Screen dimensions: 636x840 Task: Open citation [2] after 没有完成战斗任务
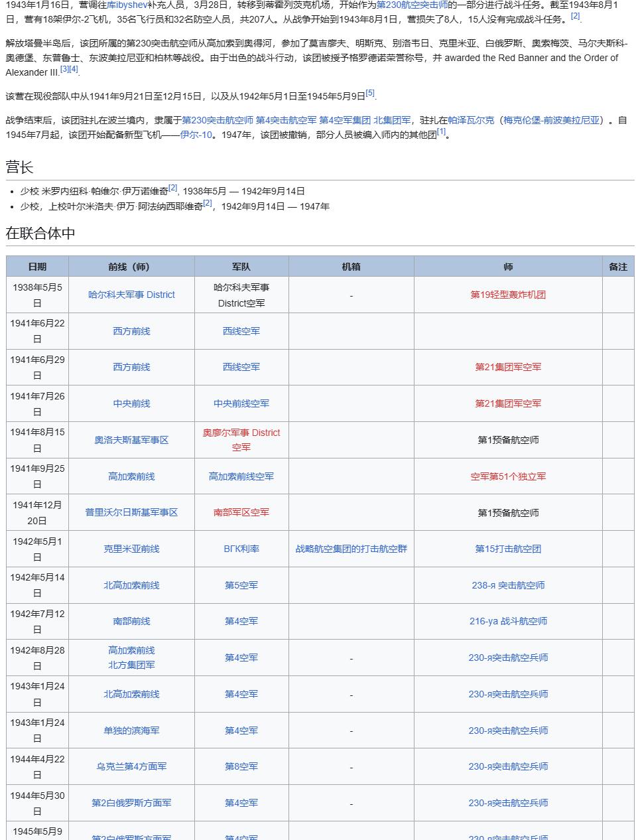(576, 16)
